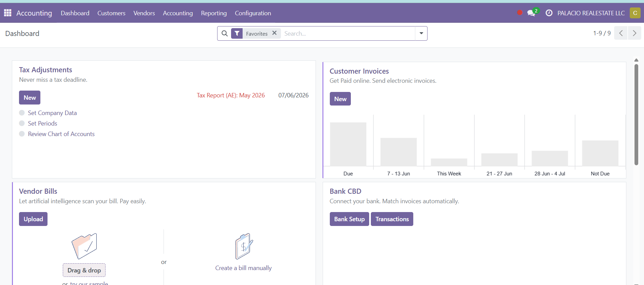
Task: Expand the search options dropdown arrow
Action: 421,33
